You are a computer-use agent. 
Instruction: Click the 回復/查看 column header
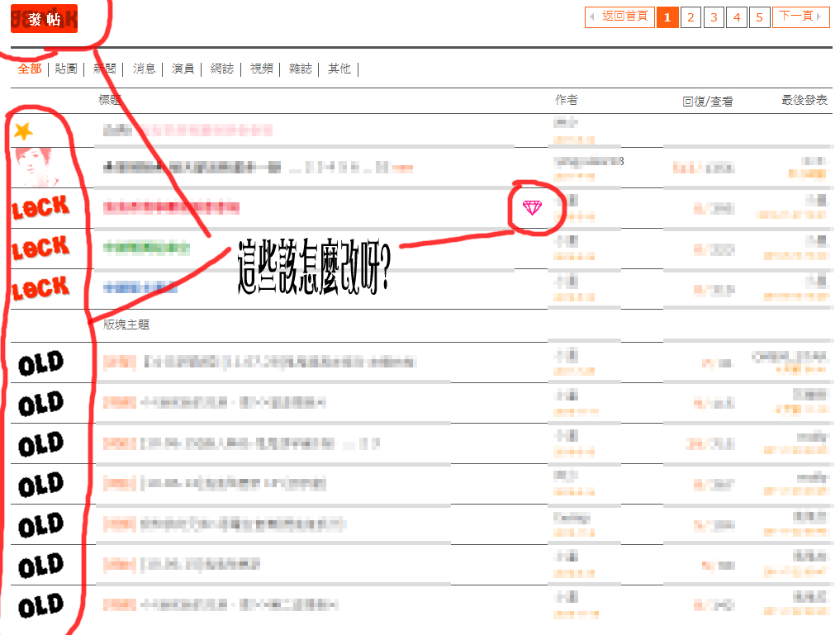pyautogui.click(x=707, y=102)
